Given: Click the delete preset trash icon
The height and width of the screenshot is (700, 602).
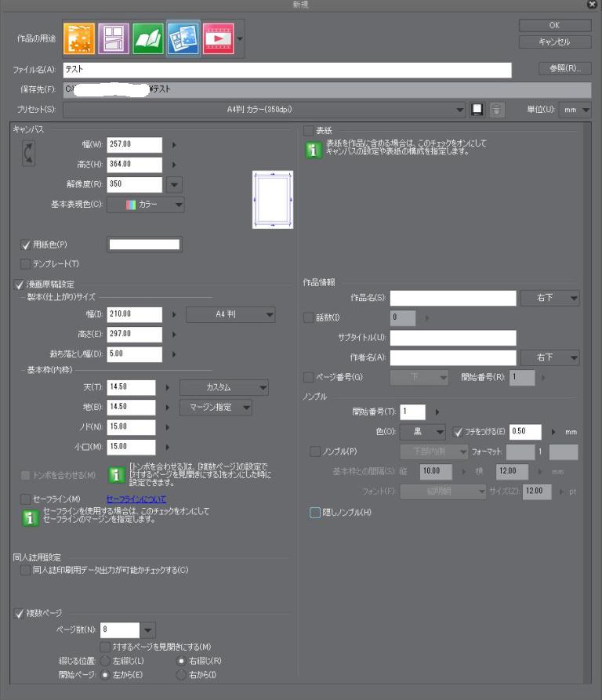Looking at the screenshot, I should pos(497,110).
